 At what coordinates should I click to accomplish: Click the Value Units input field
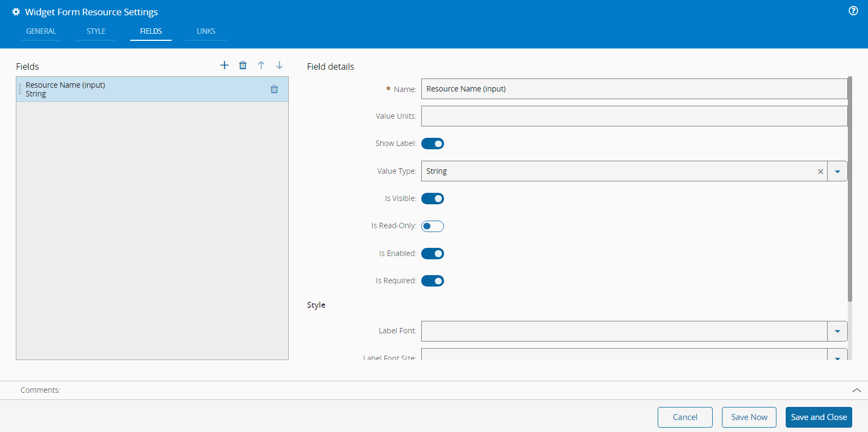(634, 116)
